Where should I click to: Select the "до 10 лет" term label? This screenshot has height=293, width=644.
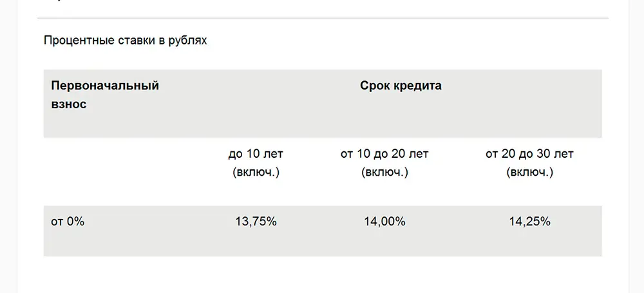(x=256, y=154)
